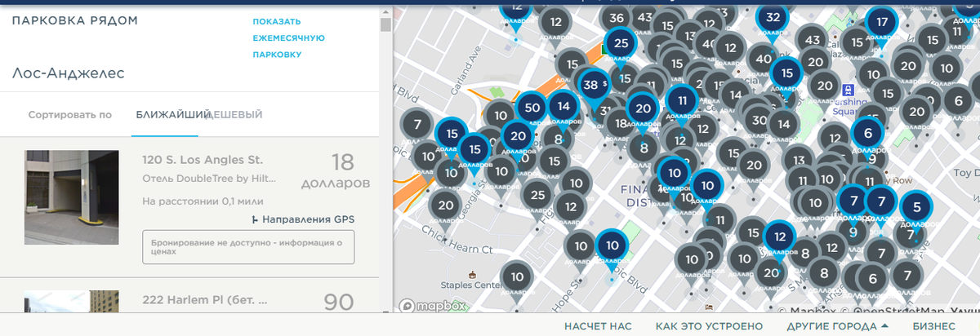Click the Staples Center landmark icon
Viewport: 980px width, 336px height.
coord(472,273)
